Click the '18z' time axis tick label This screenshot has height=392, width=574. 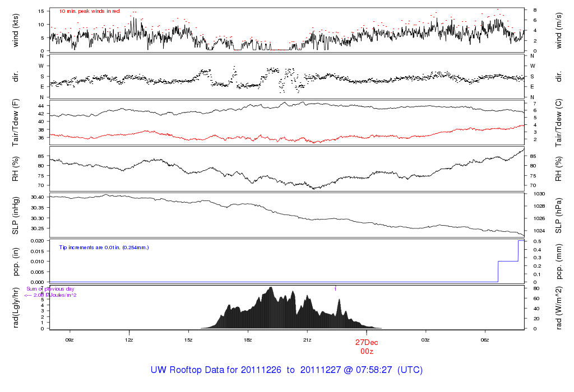pos(247,340)
